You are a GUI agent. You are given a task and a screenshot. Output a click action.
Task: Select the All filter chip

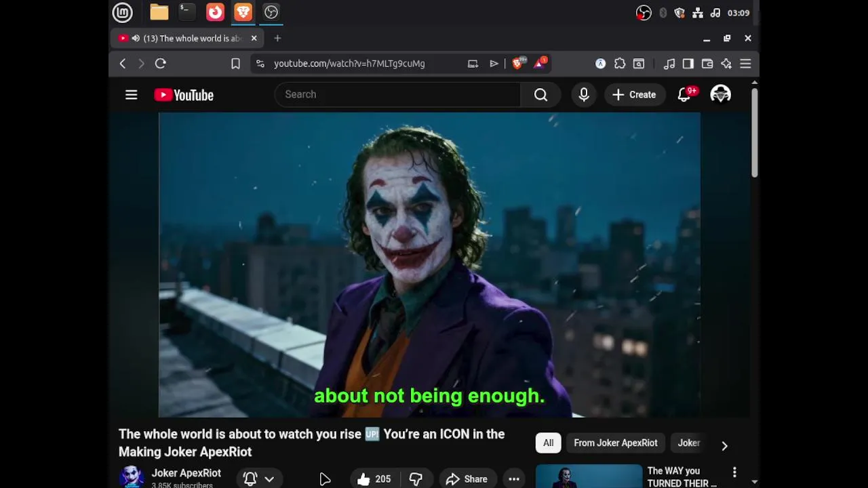(548, 443)
